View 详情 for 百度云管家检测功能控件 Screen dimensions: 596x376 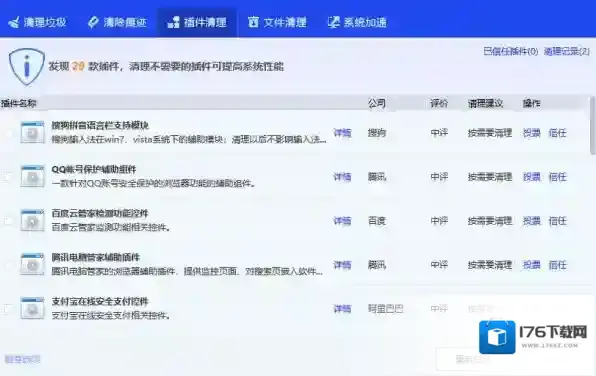(342, 221)
